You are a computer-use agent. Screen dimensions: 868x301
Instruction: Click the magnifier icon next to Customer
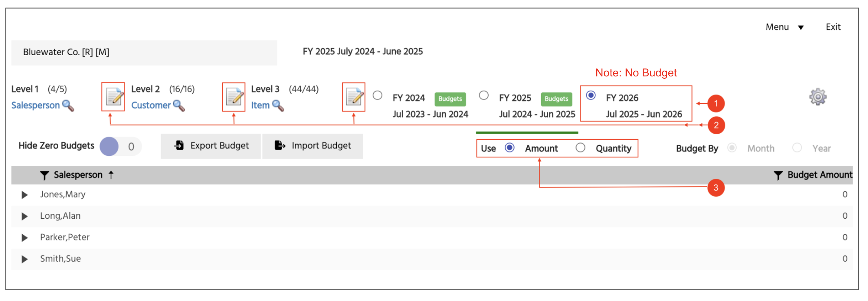click(179, 105)
